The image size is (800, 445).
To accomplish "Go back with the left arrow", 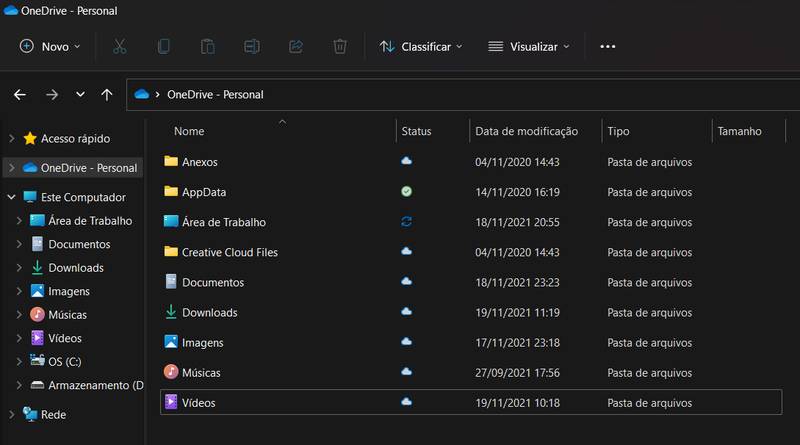I will 20,94.
